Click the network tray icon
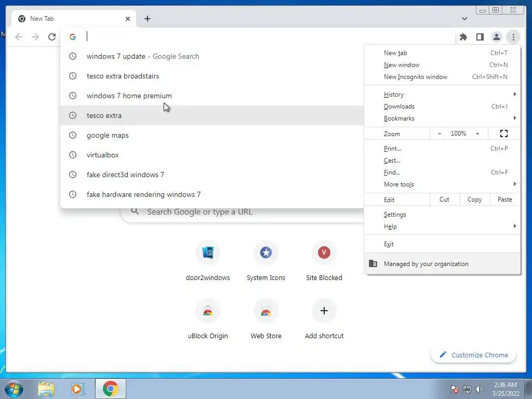Screen dimensions: 532x399 point(467,389)
